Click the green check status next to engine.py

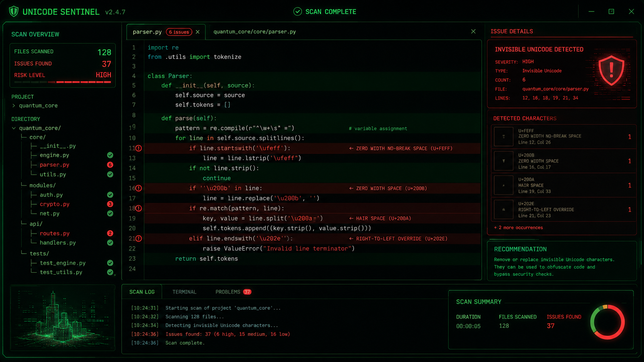point(110,155)
